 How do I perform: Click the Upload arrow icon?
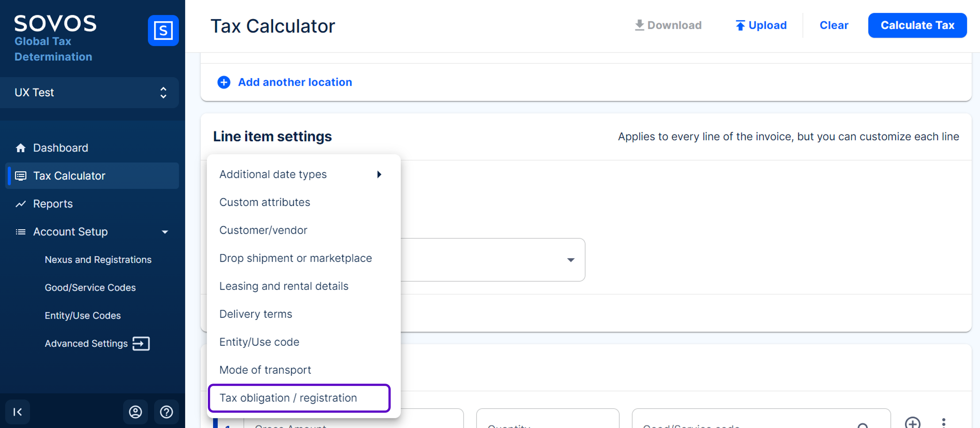tap(740, 26)
